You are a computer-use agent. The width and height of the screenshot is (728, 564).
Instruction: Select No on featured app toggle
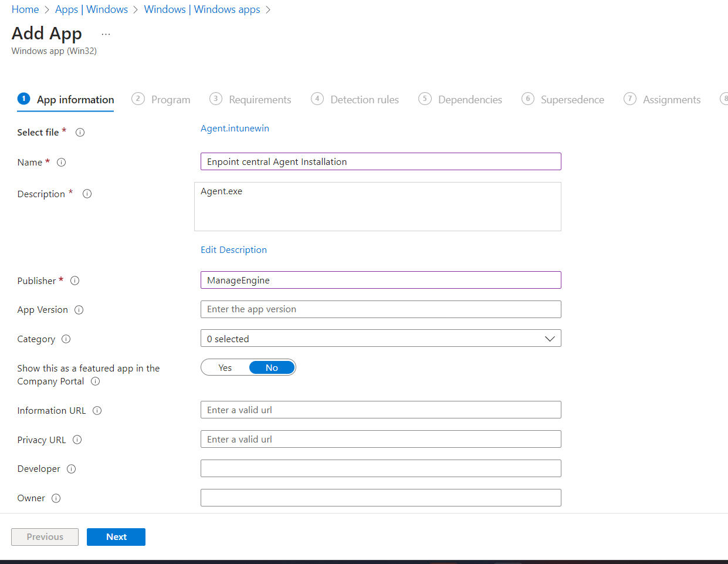(272, 368)
